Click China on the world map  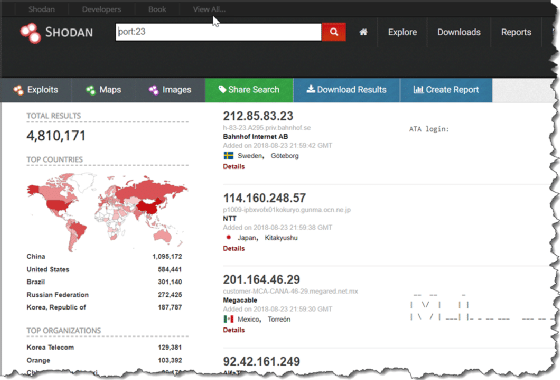coord(148,207)
